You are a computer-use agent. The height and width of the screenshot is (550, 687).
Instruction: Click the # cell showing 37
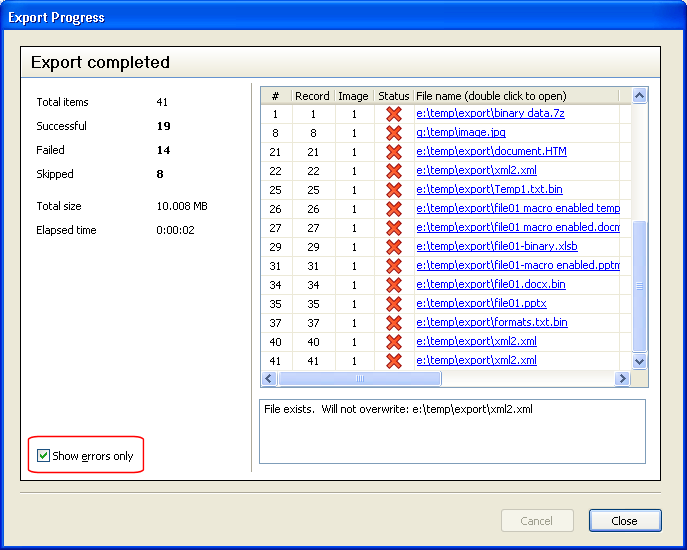tap(275, 323)
